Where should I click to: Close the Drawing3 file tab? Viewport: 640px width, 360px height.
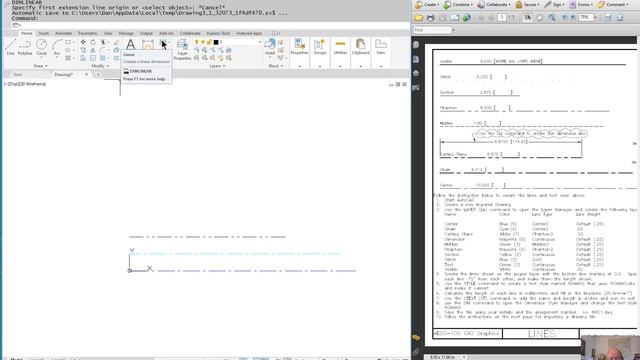87,75
